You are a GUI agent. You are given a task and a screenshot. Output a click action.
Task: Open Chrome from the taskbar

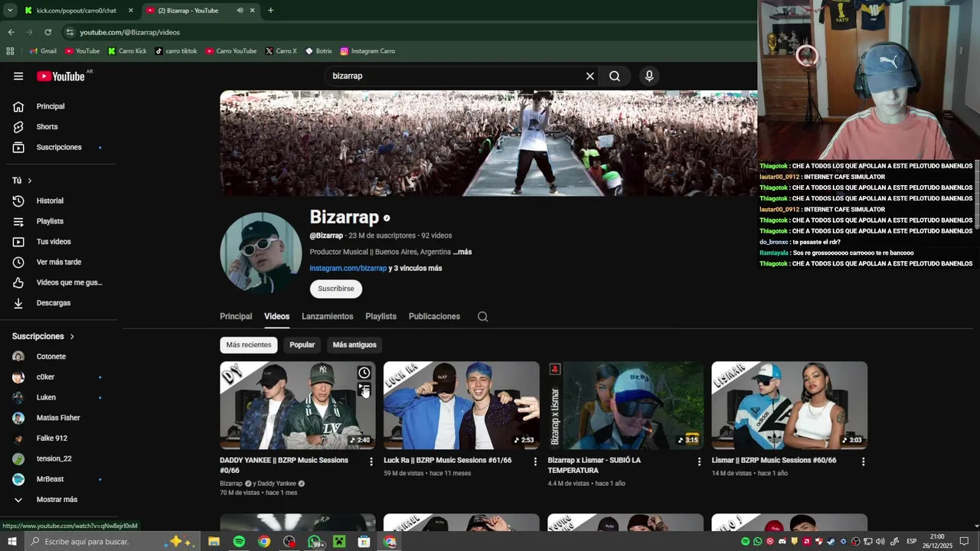[x=264, y=541]
